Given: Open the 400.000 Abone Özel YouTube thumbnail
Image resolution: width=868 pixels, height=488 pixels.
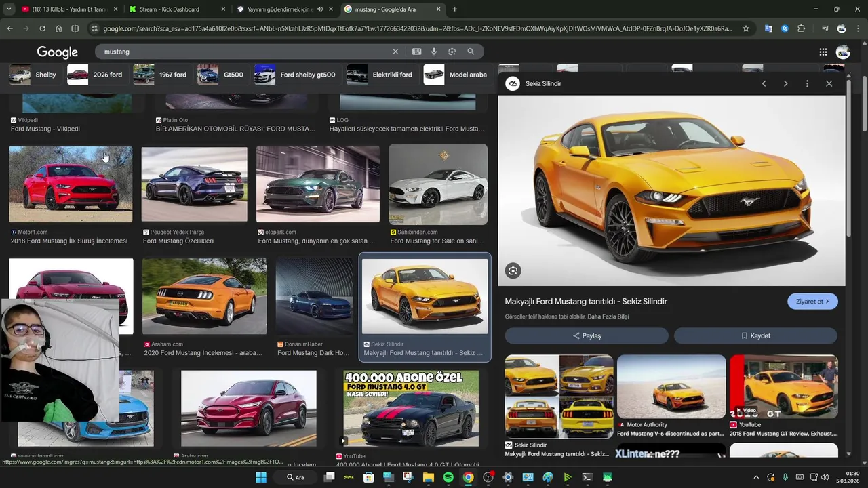Looking at the screenshot, I should click(411, 409).
